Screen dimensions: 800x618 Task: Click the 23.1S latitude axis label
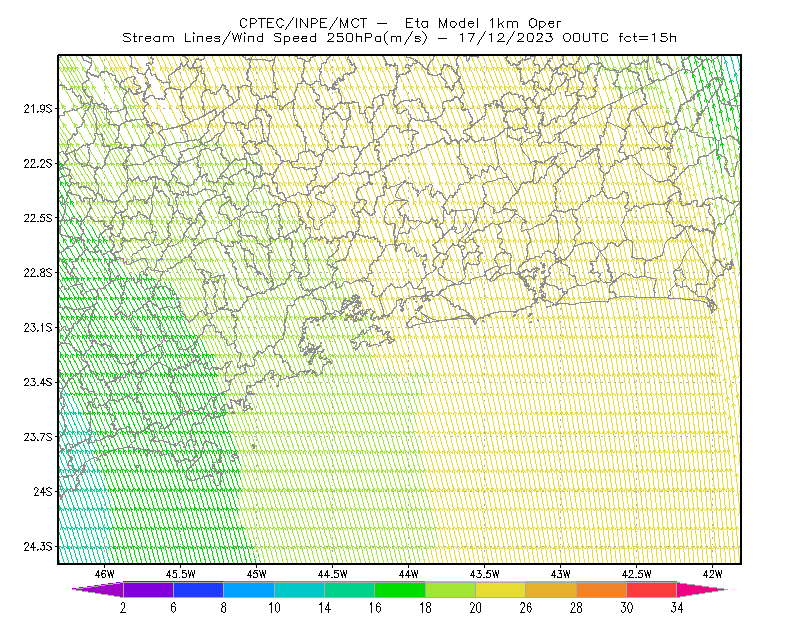click(x=38, y=328)
